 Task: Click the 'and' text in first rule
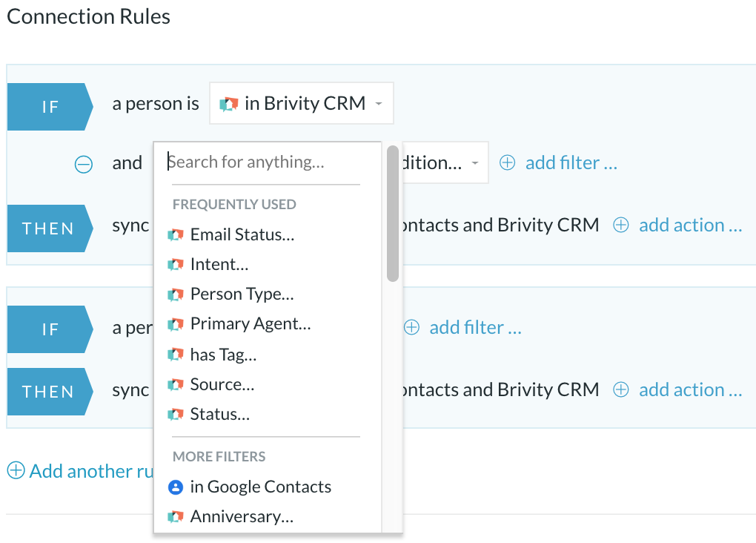click(x=127, y=163)
